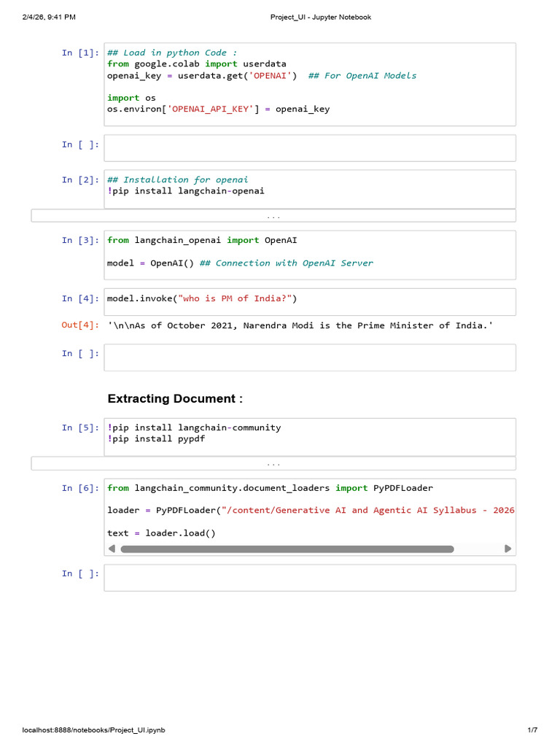Click the localhost:8888 notebook URL in footer

tap(93, 729)
